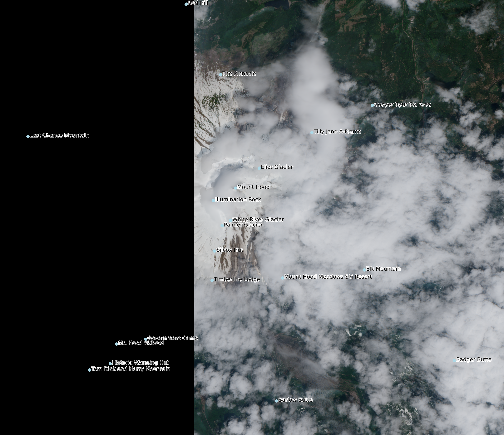
Task: Click the Tilly Jane A-Frame point
Action: pyautogui.click(x=312, y=133)
